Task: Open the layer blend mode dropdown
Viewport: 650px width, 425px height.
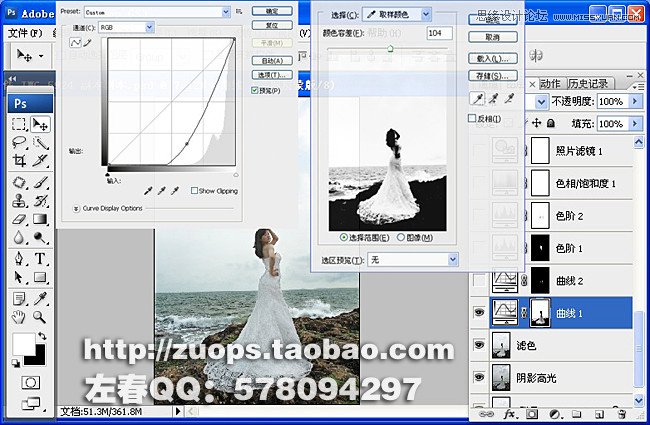Action: click(541, 102)
